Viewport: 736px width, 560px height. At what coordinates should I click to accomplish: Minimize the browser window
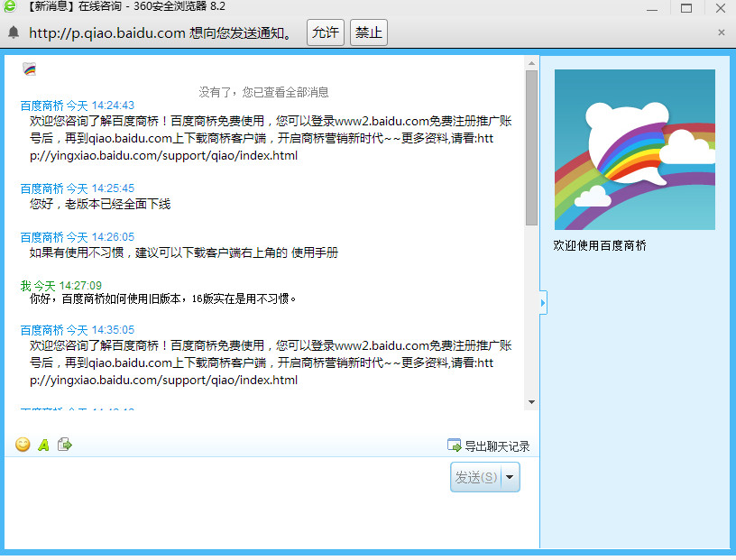(652, 8)
